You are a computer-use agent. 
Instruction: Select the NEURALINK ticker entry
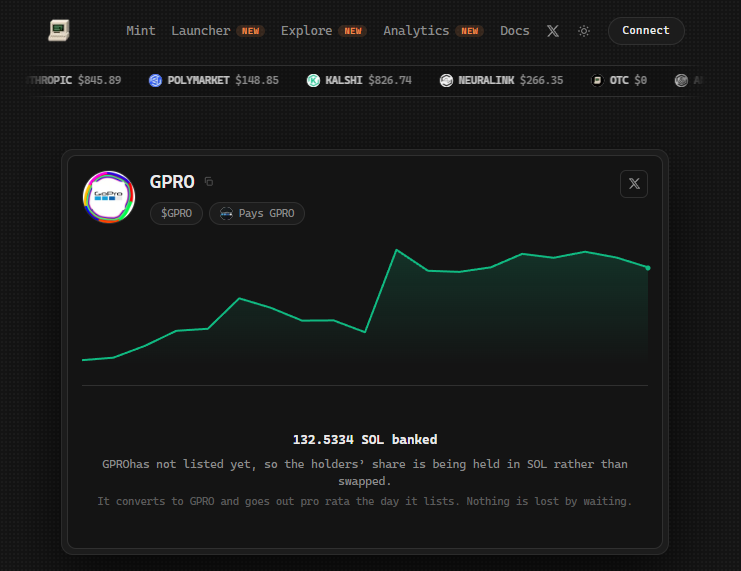501,80
